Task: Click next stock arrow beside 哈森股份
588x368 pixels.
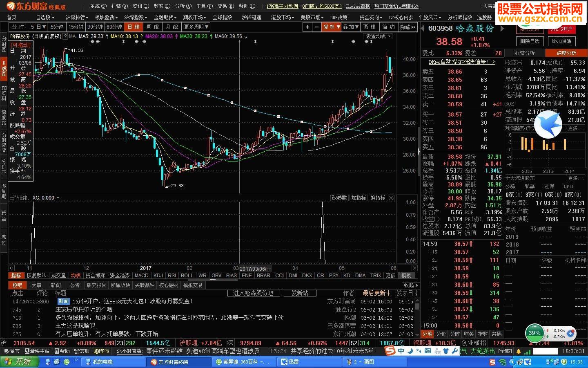Action: pos(502,29)
